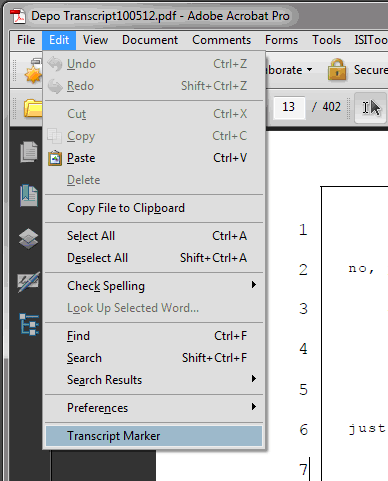Viewport: 388px width, 481px height.
Task: Click the word "just" in transcript
Action: 367,428
